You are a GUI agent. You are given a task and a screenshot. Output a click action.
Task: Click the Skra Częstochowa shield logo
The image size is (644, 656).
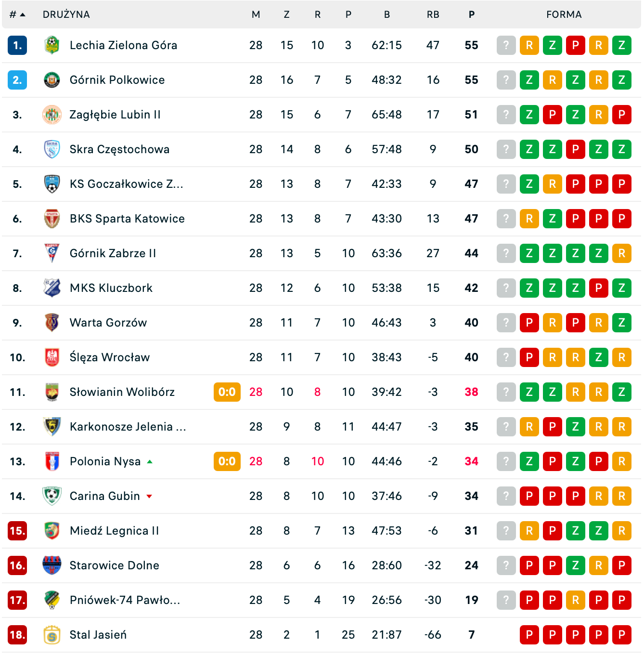pyautogui.click(x=52, y=149)
